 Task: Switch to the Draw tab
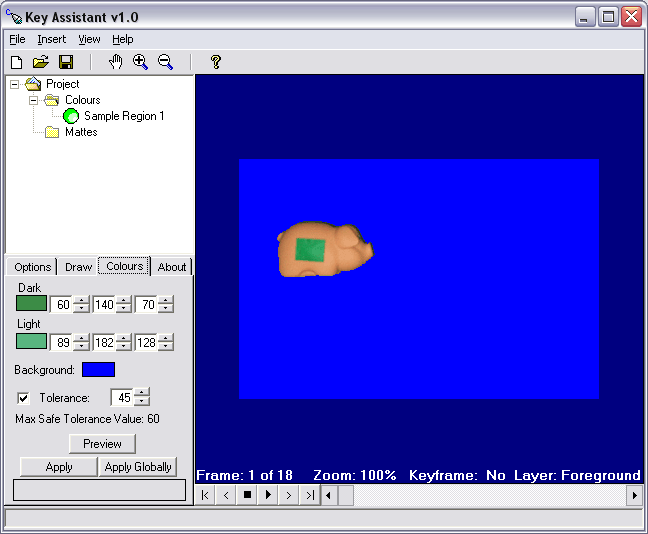coord(79,267)
